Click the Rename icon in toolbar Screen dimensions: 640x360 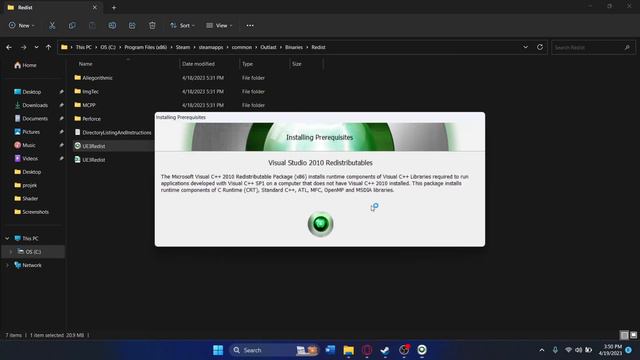pyautogui.click(x=112, y=25)
